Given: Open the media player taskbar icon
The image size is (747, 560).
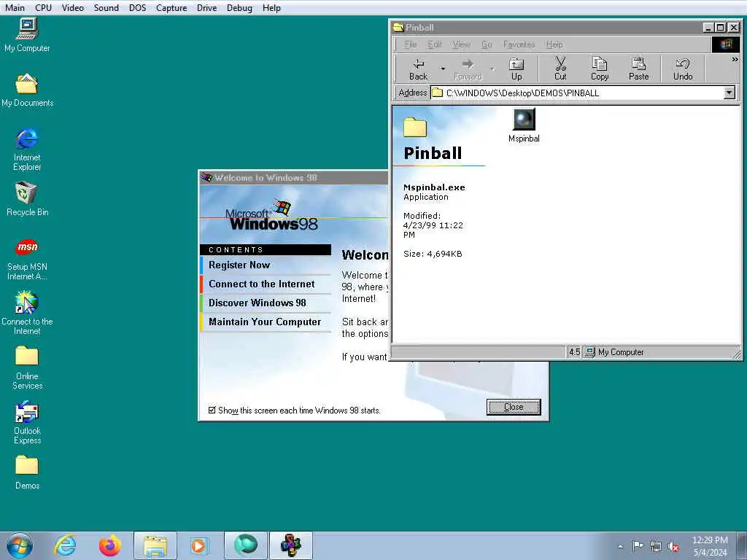Looking at the screenshot, I should coord(199,545).
